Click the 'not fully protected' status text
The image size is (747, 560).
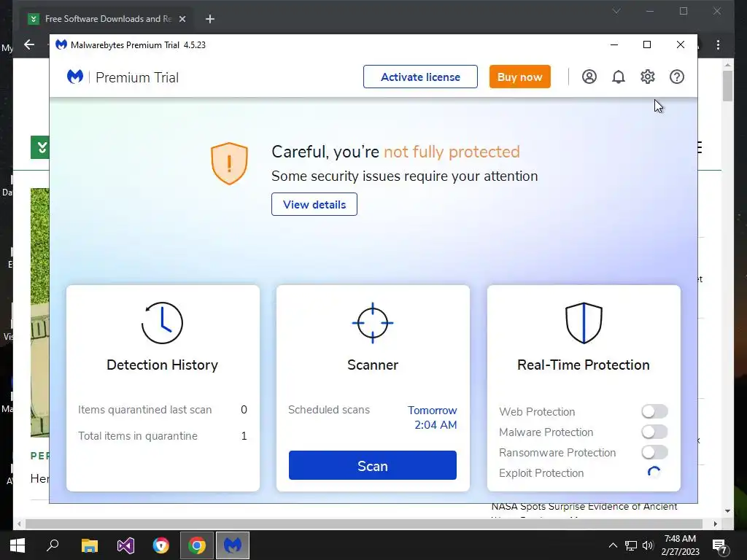[x=452, y=152]
